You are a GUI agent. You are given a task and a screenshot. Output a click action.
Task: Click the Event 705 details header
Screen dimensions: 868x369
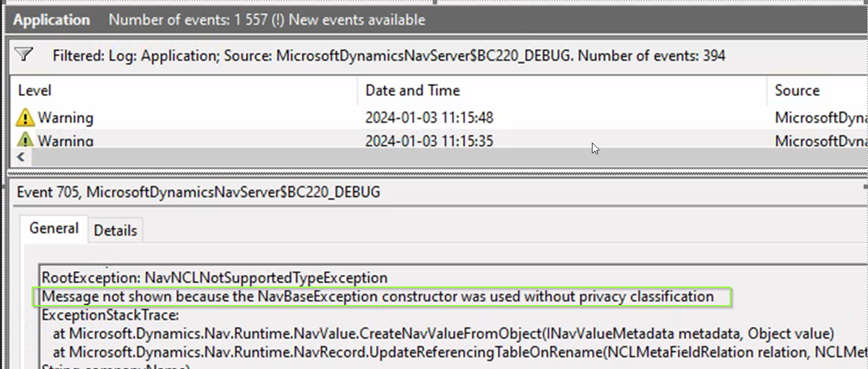[199, 192]
